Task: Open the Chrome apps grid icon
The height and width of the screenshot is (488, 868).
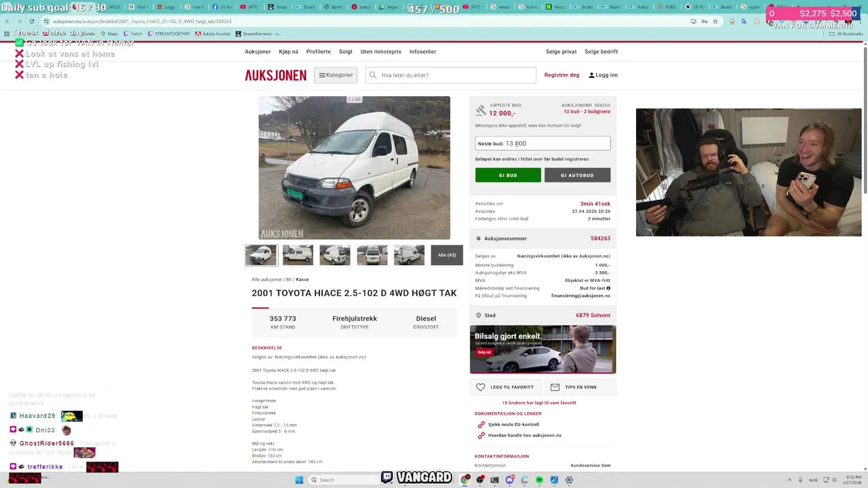Action: pos(7,33)
